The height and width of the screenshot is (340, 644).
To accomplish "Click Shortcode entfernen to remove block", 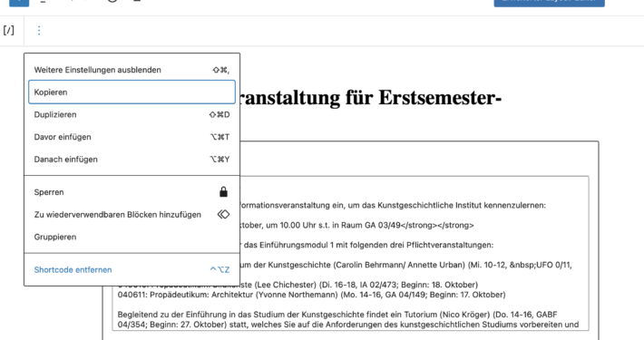I will coord(132,270).
